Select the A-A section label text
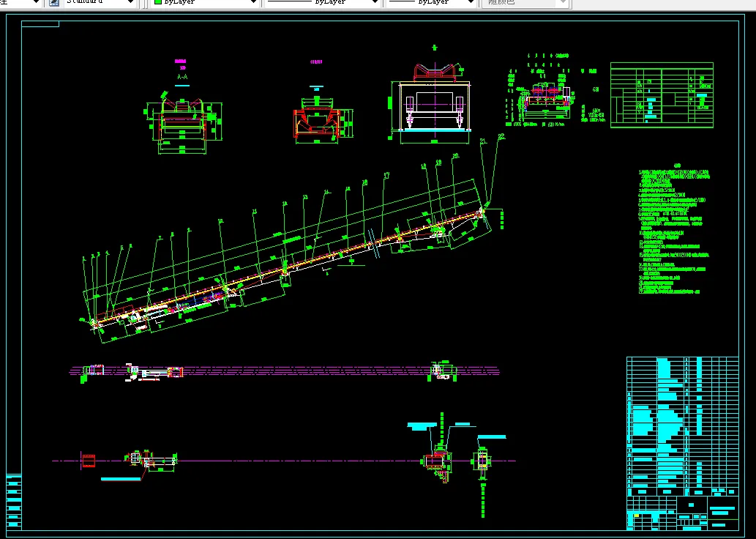Viewport: 756px width, 539px height. click(x=182, y=77)
